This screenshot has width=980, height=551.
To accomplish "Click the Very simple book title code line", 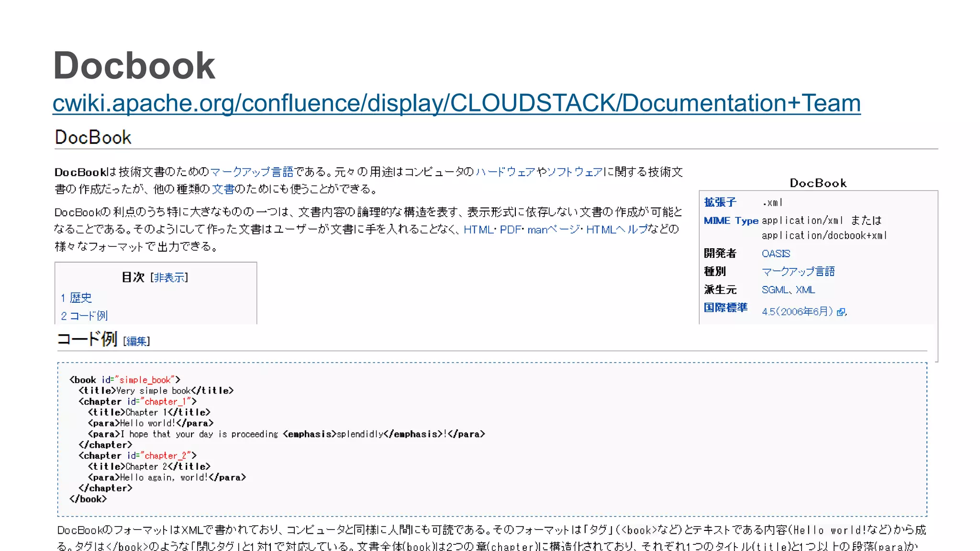I will pos(156,391).
